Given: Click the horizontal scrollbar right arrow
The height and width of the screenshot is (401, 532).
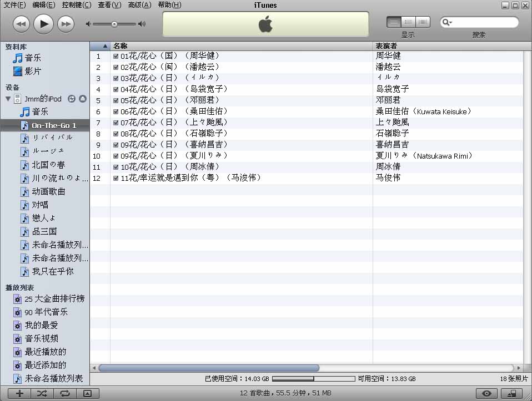Looking at the screenshot, I should click(x=519, y=368).
